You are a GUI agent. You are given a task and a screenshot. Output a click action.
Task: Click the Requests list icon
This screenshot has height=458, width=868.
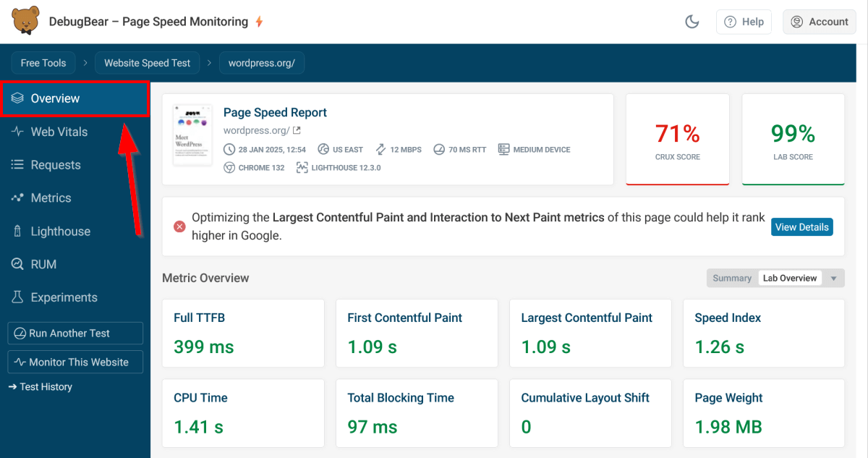(x=18, y=165)
